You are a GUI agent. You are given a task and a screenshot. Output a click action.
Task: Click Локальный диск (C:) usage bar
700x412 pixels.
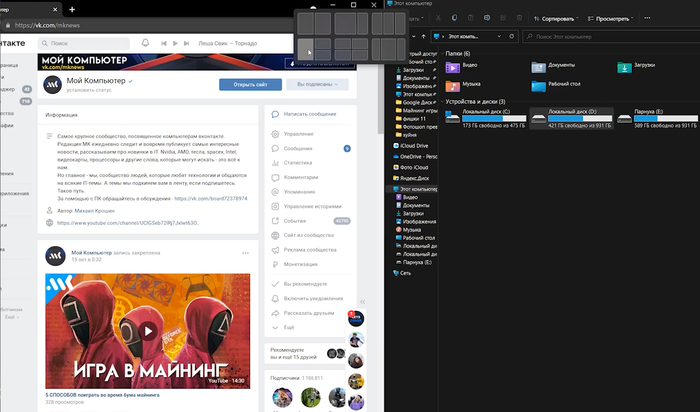494,119
